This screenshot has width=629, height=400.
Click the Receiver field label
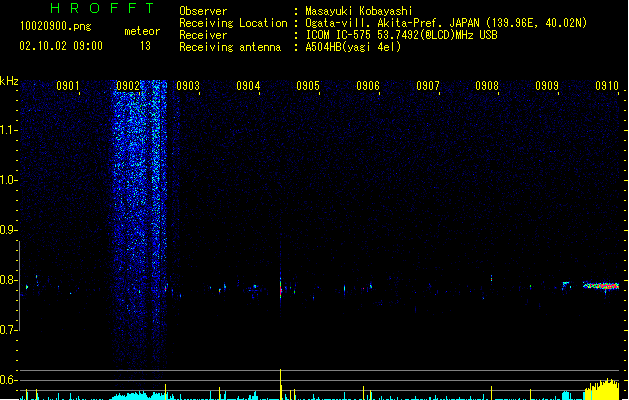[x=203, y=35]
